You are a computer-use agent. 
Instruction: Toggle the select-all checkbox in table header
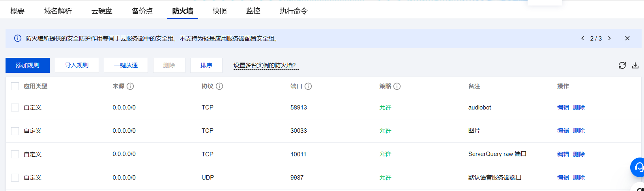(15, 86)
